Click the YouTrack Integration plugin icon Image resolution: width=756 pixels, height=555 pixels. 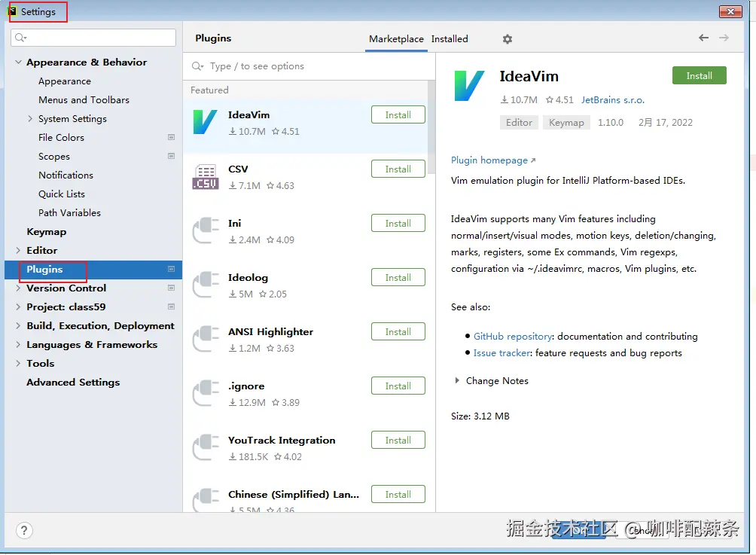[206, 447]
